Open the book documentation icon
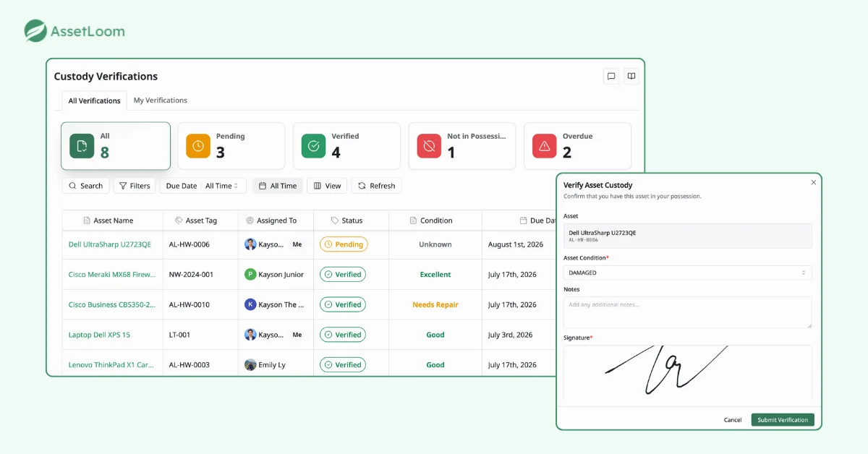The image size is (868, 454). pyautogui.click(x=631, y=76)
